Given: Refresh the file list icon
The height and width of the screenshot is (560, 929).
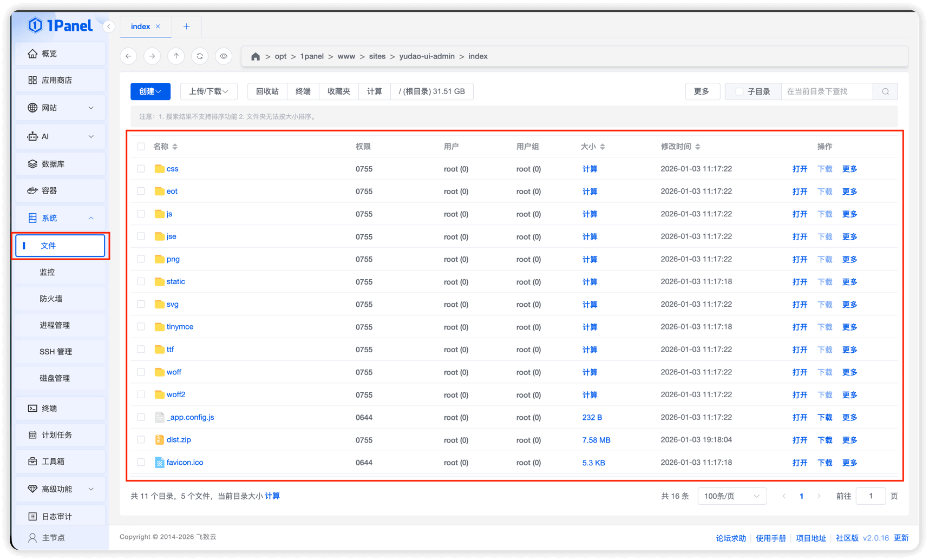Looking at the screenshot, I should point(200,56).
